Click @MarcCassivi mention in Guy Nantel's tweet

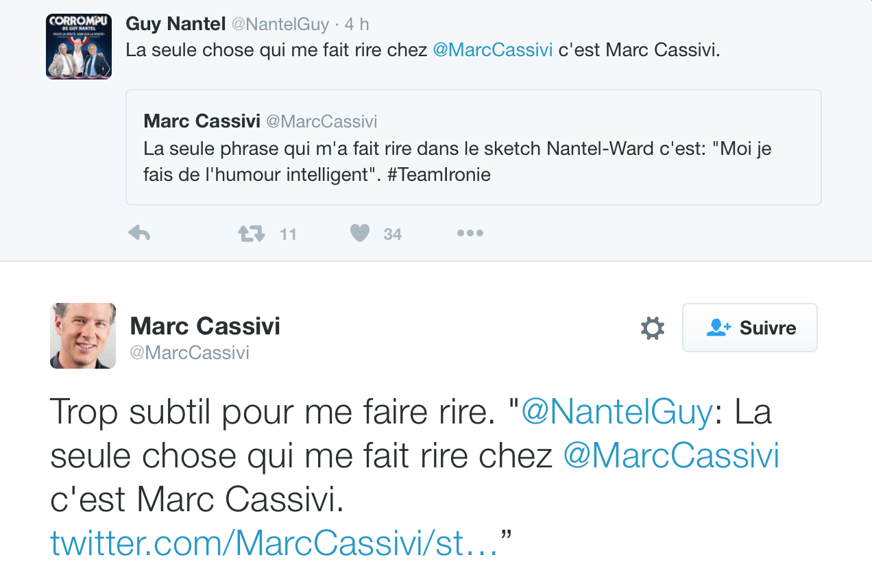click(492, 51)
